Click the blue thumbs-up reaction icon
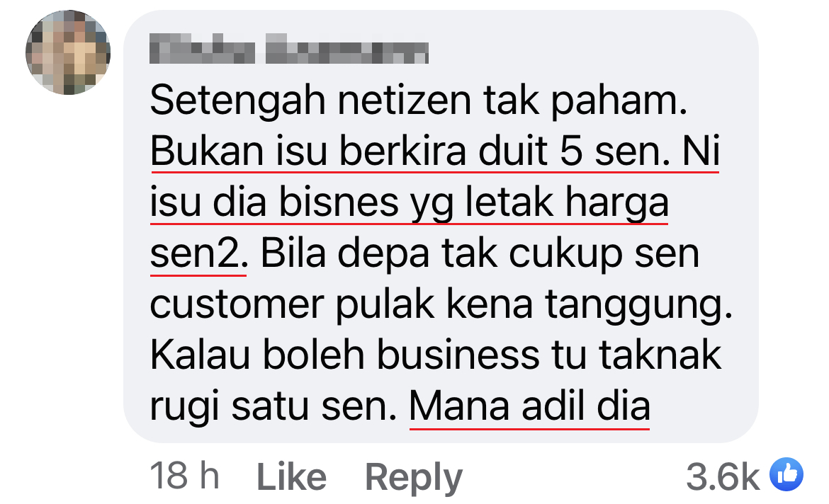 (x=786, y=474)
